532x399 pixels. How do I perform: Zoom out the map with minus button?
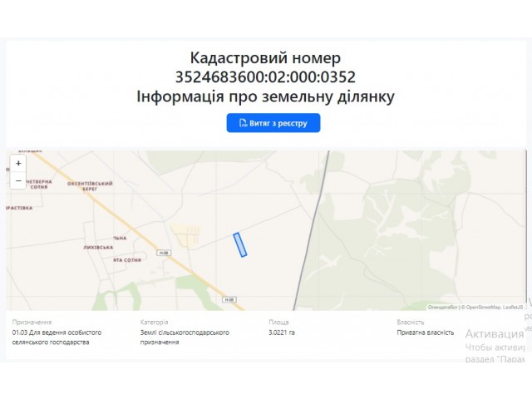18,180
